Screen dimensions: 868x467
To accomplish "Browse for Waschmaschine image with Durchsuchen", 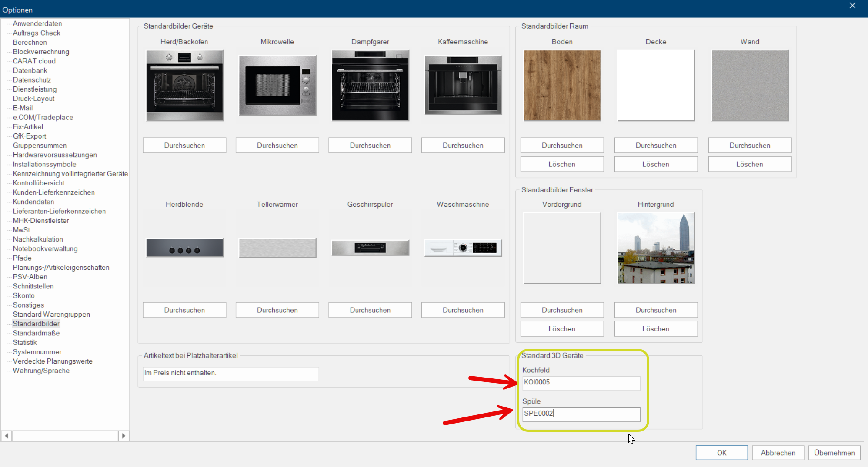I will click(x=463, y=310).
